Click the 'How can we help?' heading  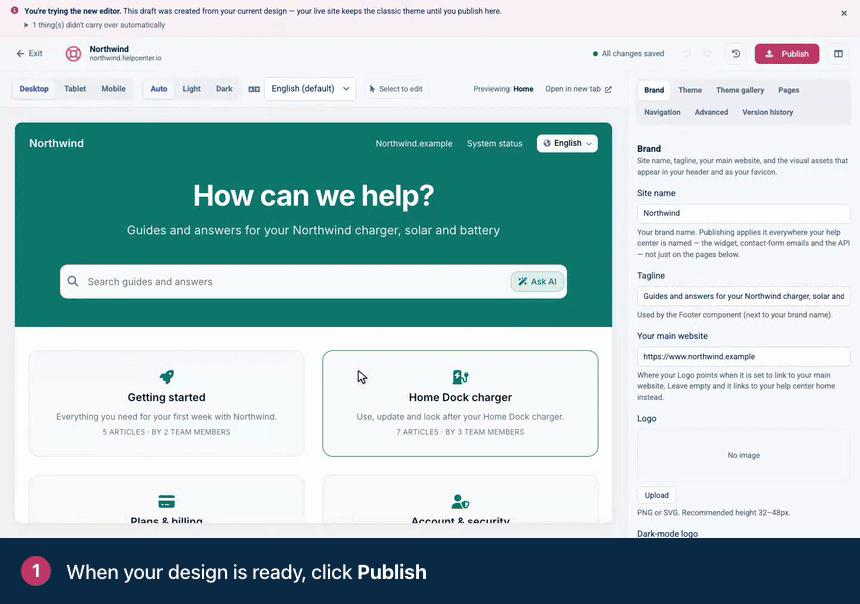[313, 195]
